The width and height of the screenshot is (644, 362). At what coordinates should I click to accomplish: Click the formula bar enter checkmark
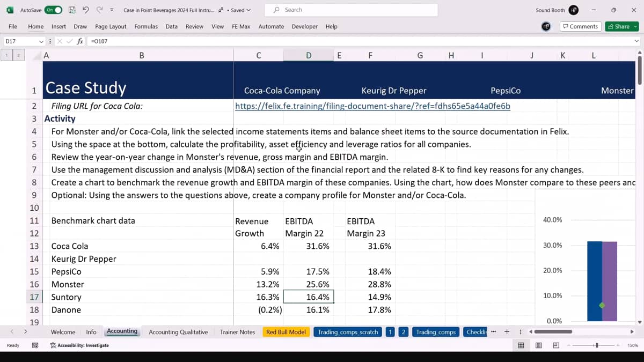(x=69, y=41)
